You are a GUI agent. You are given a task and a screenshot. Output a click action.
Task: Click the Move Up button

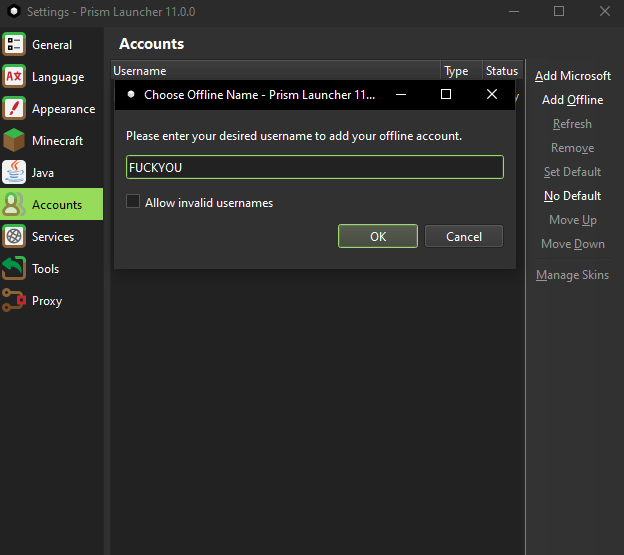(572, 220)
